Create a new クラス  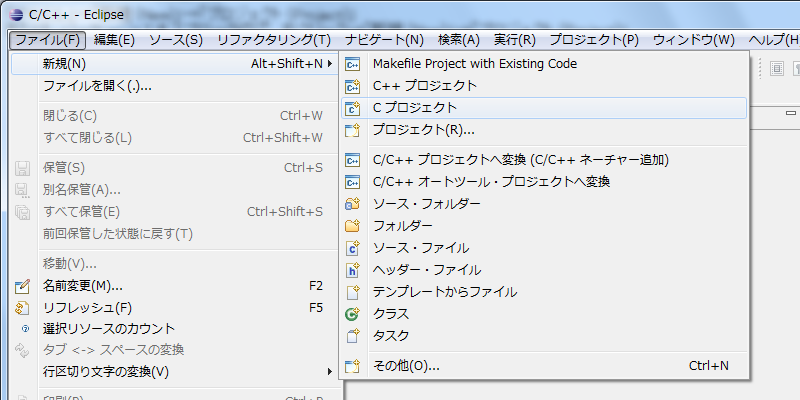pyautogui.click(x=544, y=314)
